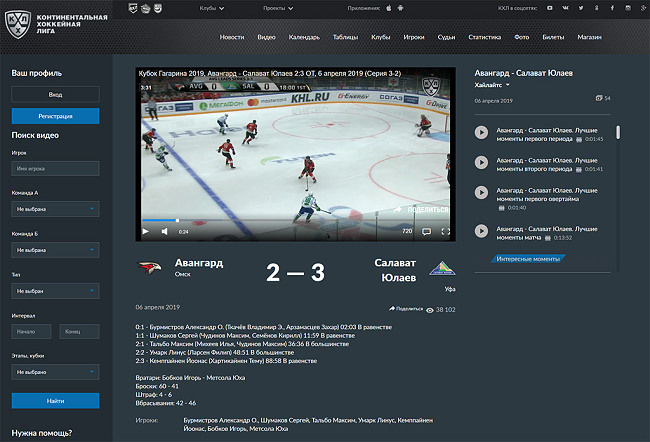Open Клубы in main navigation
This screenshot has height=442, width=650.
[x=381, y=37]
